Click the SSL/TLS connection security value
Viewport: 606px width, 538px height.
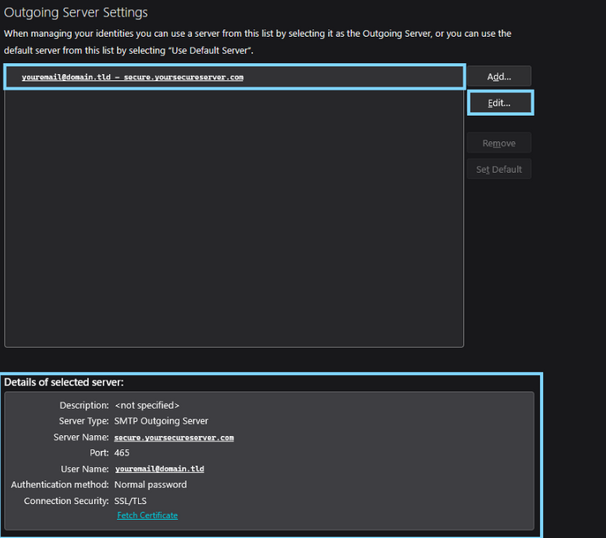point(136,500)
